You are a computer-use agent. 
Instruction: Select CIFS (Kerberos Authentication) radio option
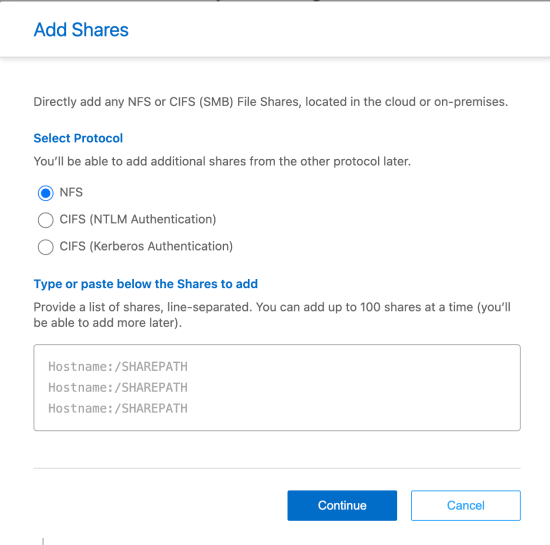click(x=46, y=247)
